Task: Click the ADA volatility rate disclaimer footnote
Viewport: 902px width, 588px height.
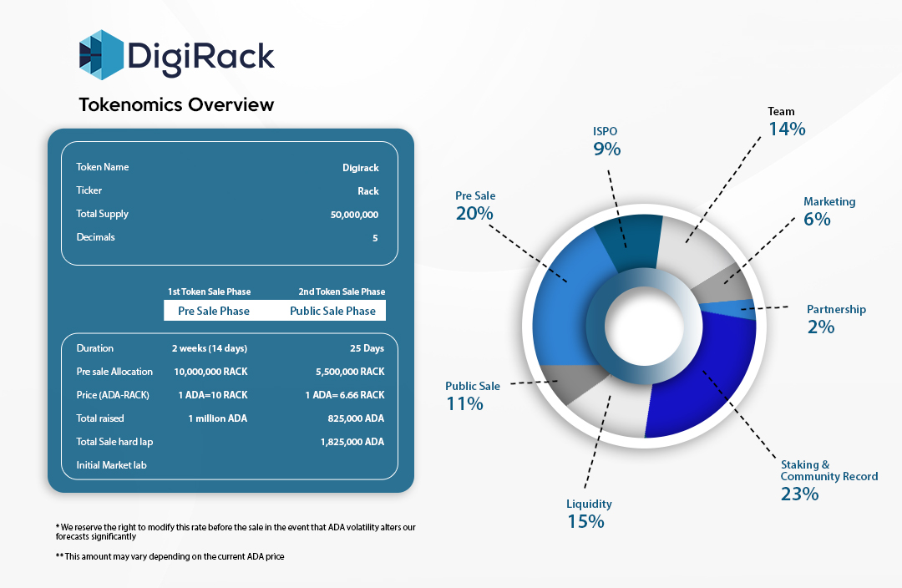Action: (x=236, y=531)
